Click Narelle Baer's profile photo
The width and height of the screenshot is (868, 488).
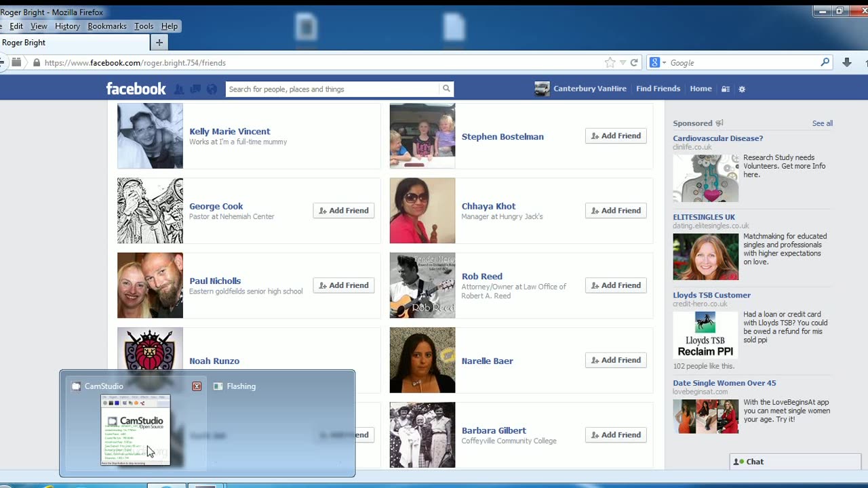click(422, 360)
